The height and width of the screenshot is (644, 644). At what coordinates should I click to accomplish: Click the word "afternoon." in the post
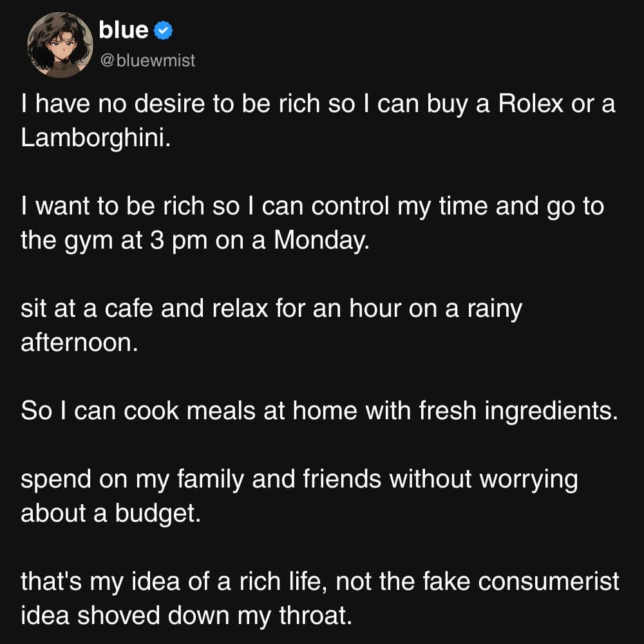click(80, 343)
